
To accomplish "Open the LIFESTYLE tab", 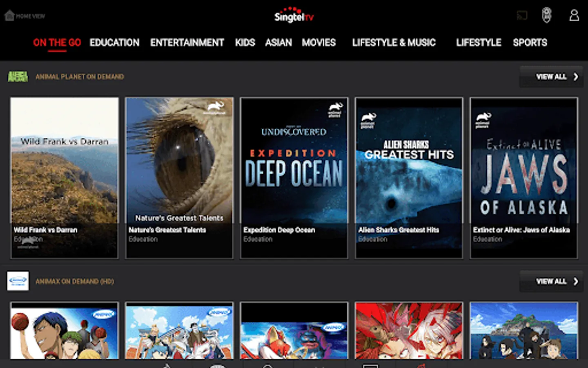I will (479, 43).
